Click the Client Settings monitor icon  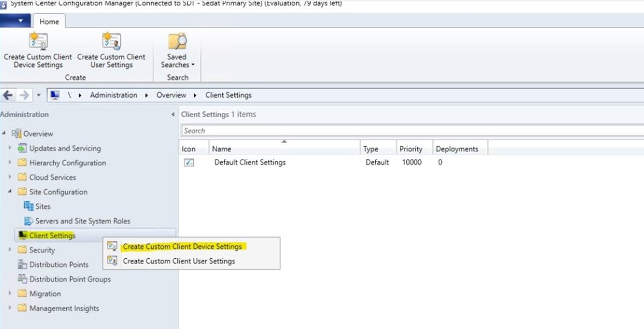(22, 235)
